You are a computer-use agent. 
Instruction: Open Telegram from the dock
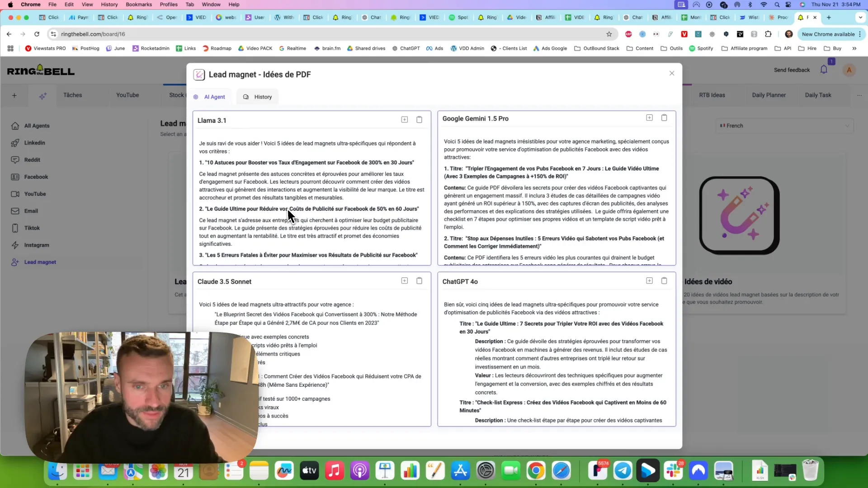click(623, 471)
